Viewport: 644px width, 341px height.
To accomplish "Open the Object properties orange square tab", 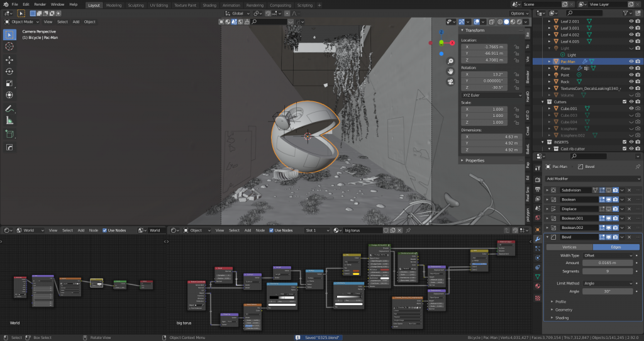I will click(x=538, y=229).
